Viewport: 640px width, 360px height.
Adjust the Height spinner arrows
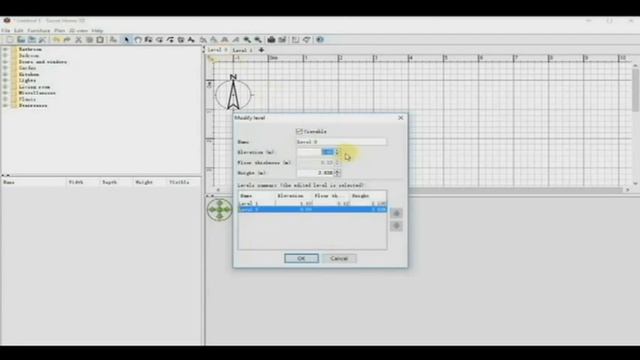click(337, 173)
